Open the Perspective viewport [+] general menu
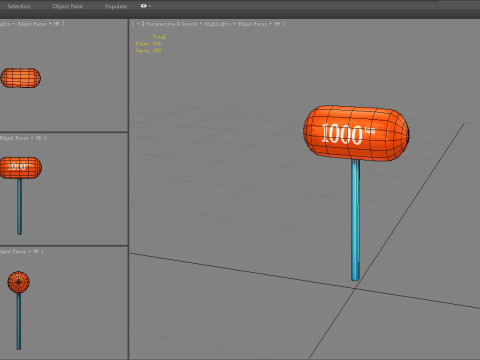This screenshot has height=360, width=480. point(138,24)
